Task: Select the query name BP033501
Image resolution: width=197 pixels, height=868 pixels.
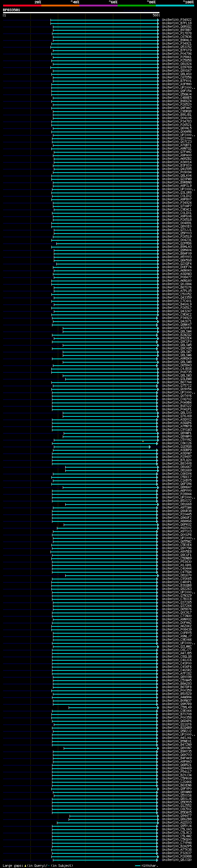Action: (11, 10)
